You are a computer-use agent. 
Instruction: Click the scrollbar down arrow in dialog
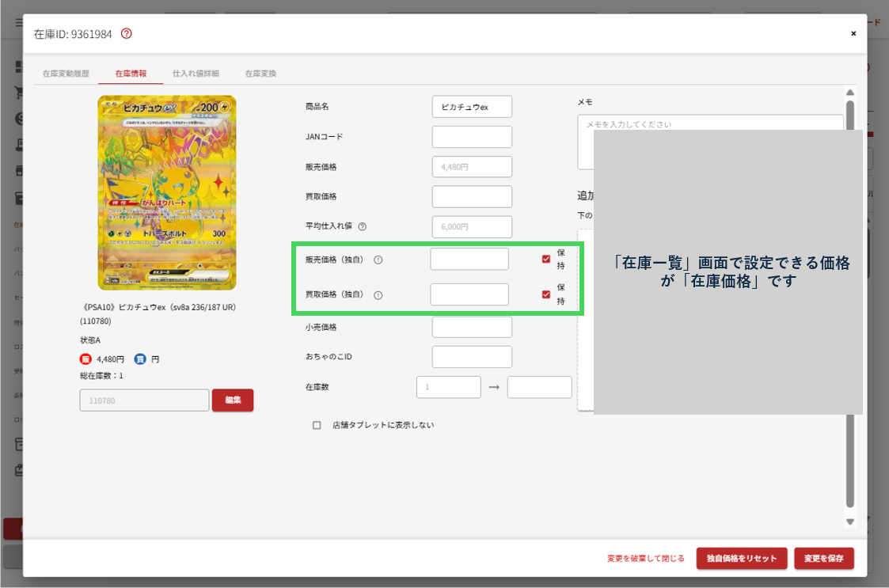click(850, 522)
